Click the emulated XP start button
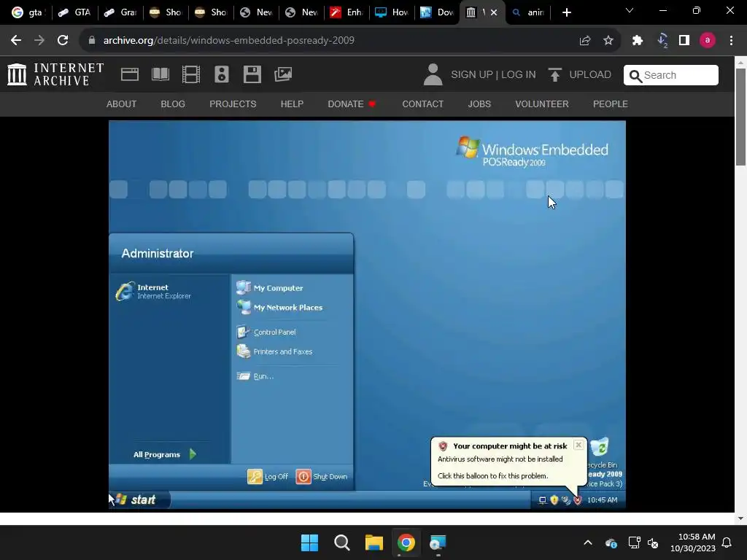 click(x=139, y=499)
